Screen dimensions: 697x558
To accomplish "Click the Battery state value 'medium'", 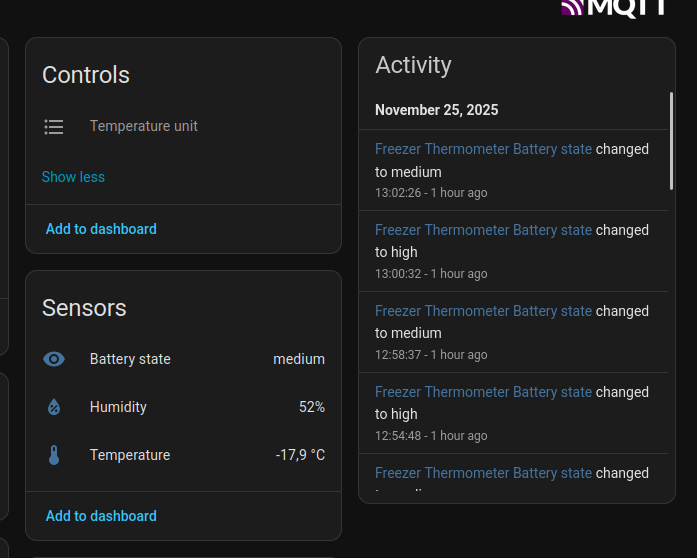I will coord(299,359).
